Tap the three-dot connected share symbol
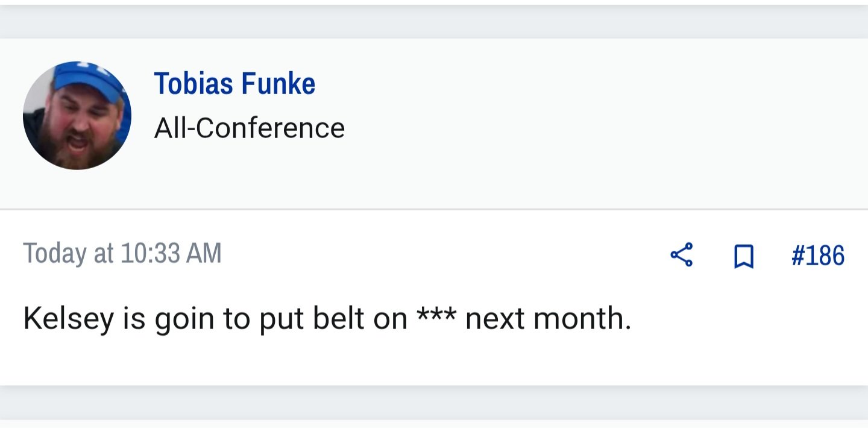Viewport: 868px width, 428px height. point(681,255)
